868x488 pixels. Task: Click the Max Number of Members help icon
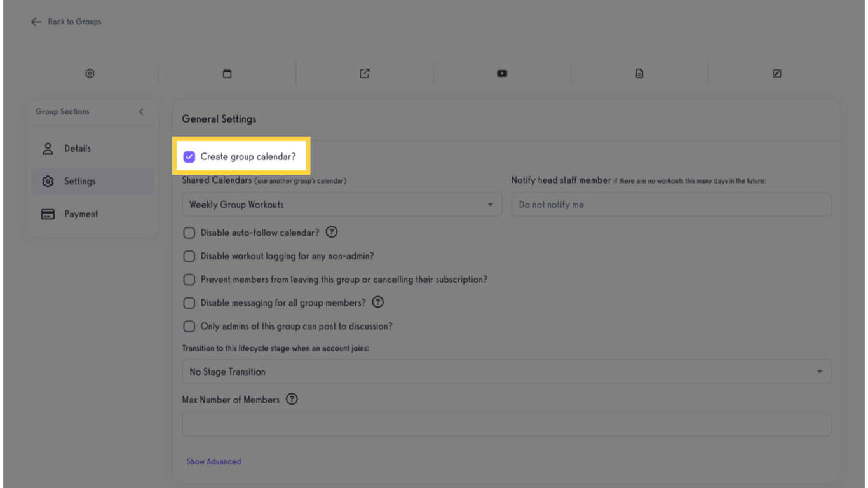tap(292, 398)
